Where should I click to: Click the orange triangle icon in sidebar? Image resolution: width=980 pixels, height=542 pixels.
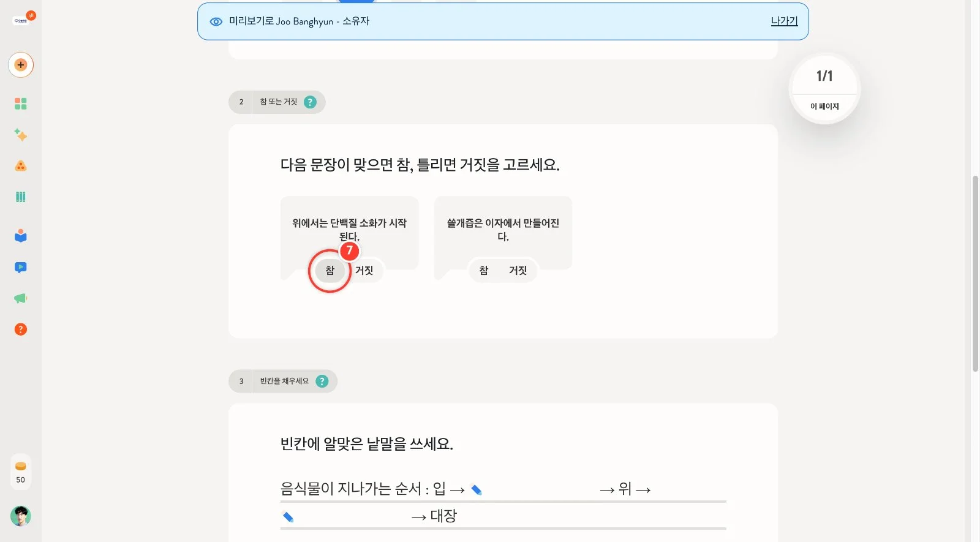pyautogui.click(x=21, y=166)
